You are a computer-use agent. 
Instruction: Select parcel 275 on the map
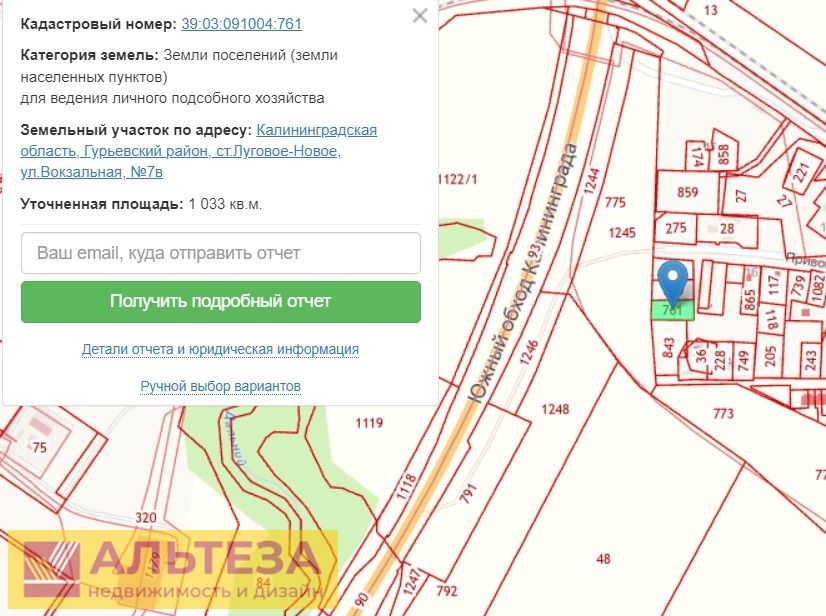tap(675, 228)
